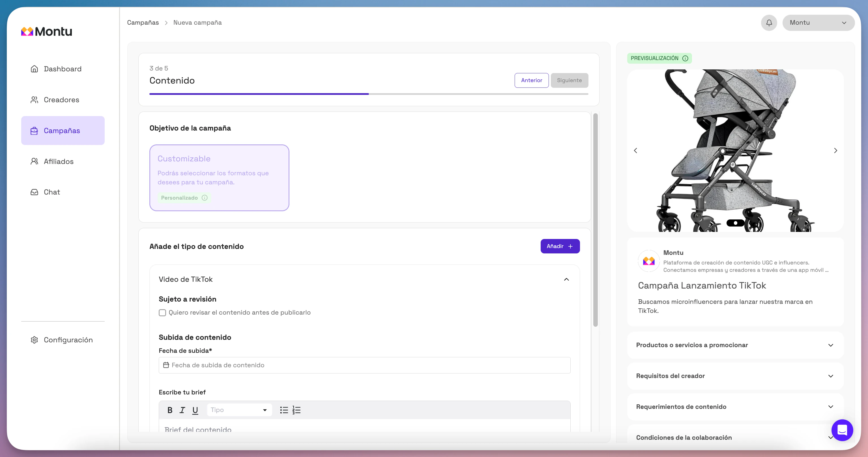This screenshot has height=457, width=868.
Task: Click the step progress bar
Action: 369,94
